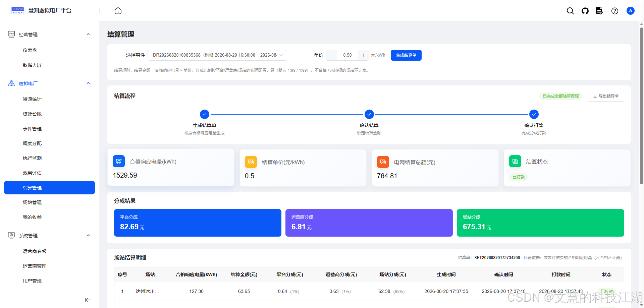Open 用户管理 page
Viewport: 644px width, 308px height.
(x=49, y=281)
